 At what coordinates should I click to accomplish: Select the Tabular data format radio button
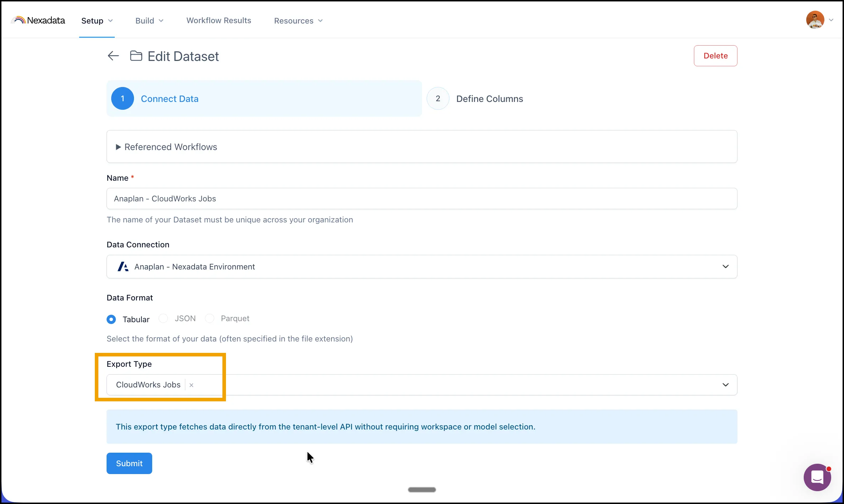click(111, 319)
